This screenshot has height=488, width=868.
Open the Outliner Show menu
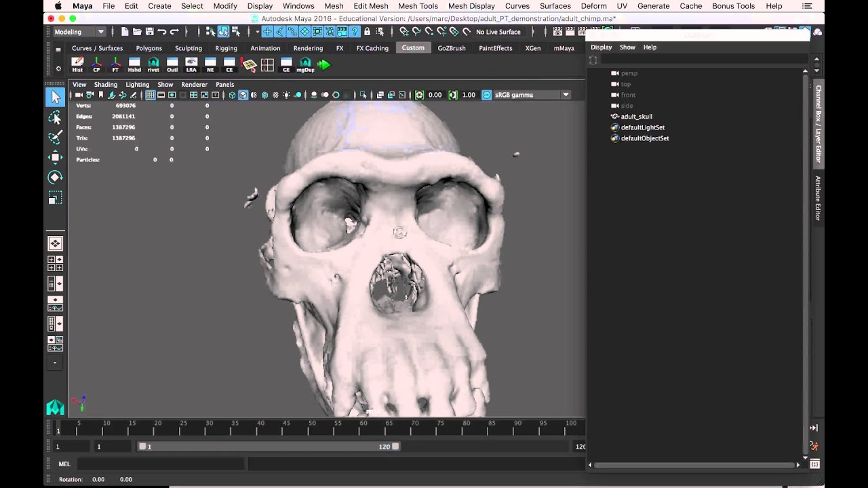tap(627, 47)
